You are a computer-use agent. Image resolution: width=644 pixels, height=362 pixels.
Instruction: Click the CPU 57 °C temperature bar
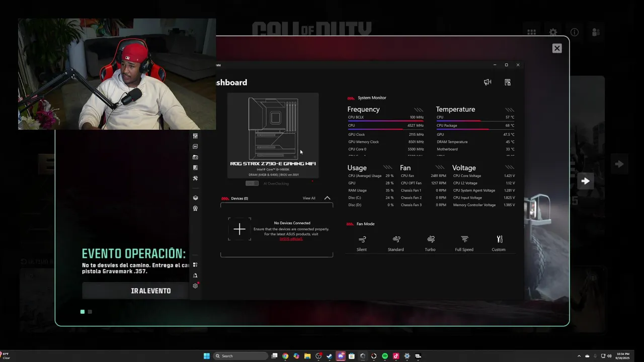click(x=475, y=121)
